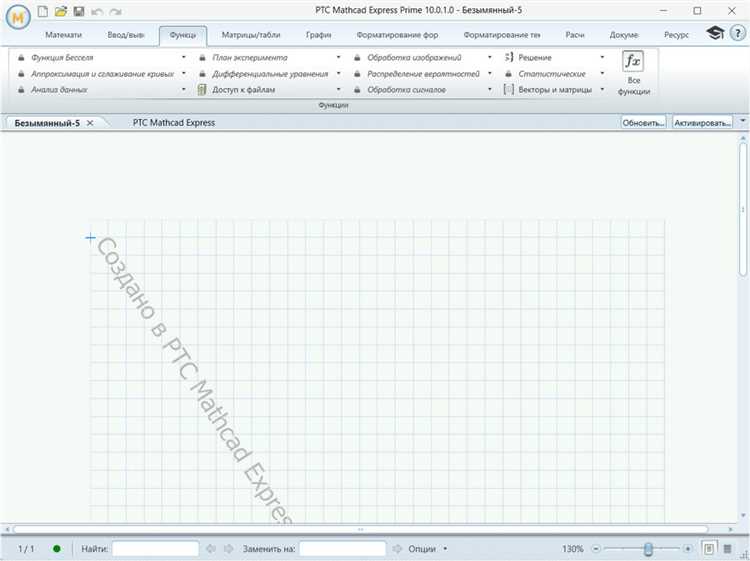Click the replace arrow next to Заменить на field
Viewport: 750px width, 561px height.
pyautogui.click(x=397, y=549)
